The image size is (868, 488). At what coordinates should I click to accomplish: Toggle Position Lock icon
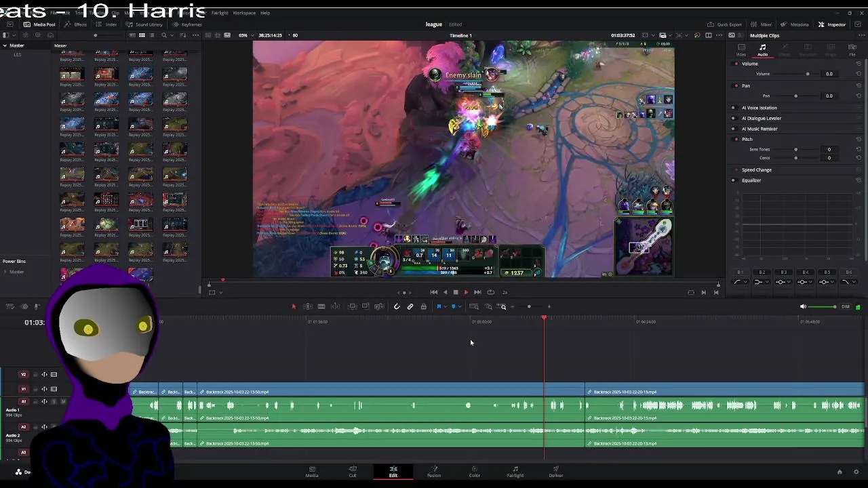pos(423,306)
